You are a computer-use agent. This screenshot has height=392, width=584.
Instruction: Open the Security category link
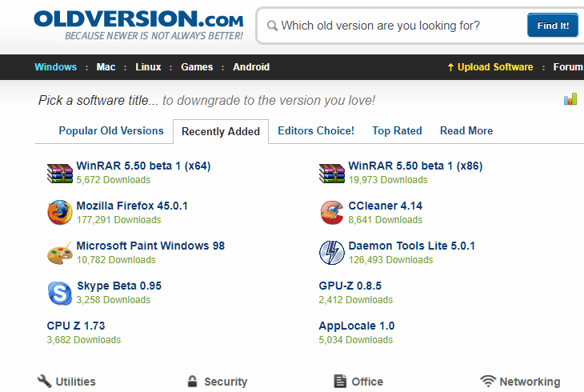[x=226, y=382]
